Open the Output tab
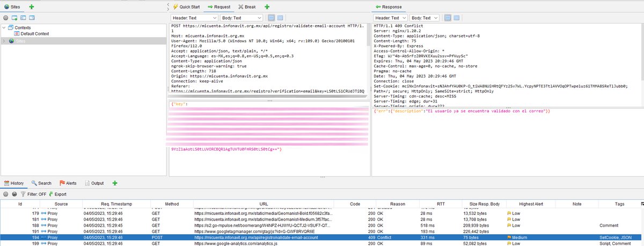The image size is (644, 246). point(94,183)
